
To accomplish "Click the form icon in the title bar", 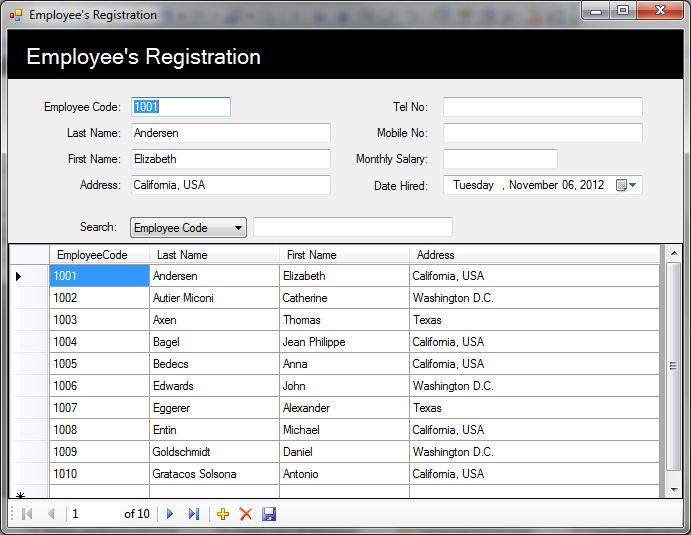I will coord(16,15).
